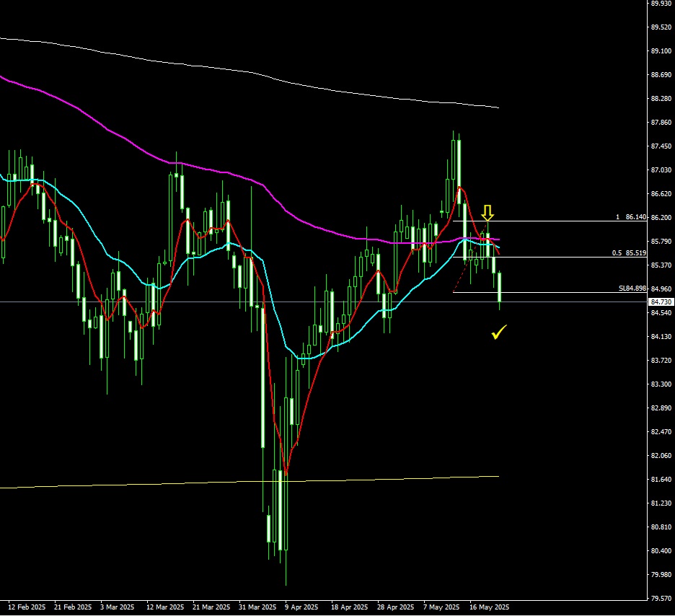Click the current price tag 84.730
Image resolution: width=675 pixels, height=616 pixels.
click(x=661, y=302)
